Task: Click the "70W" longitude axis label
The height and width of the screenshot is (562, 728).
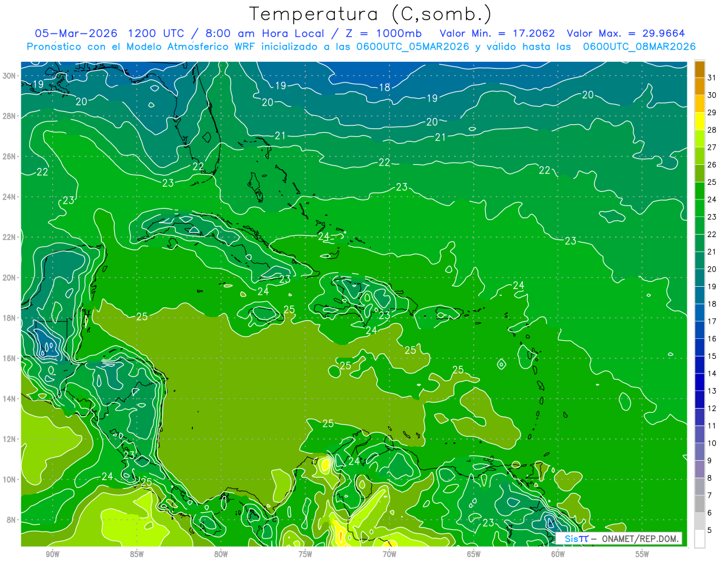Action: click(389, 554)
